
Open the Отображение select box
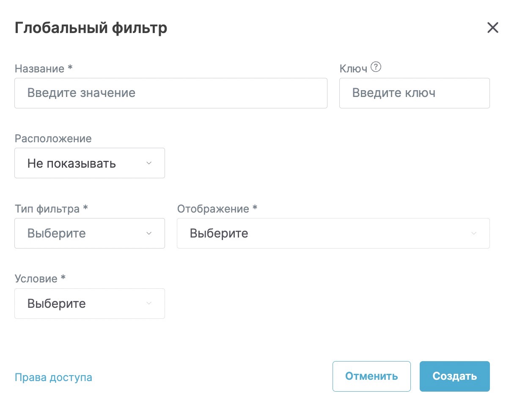pos(326,233)
